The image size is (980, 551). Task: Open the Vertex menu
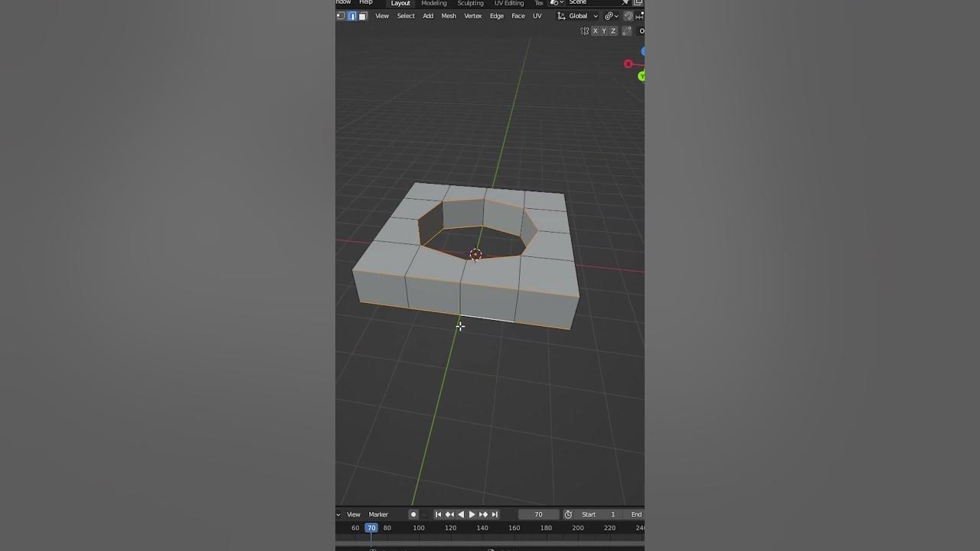[473, 16]
